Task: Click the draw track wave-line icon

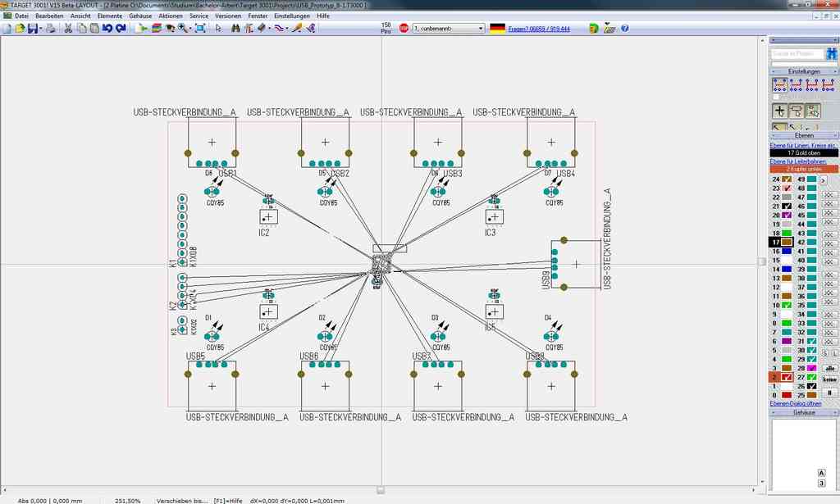Action: point(279,29)
